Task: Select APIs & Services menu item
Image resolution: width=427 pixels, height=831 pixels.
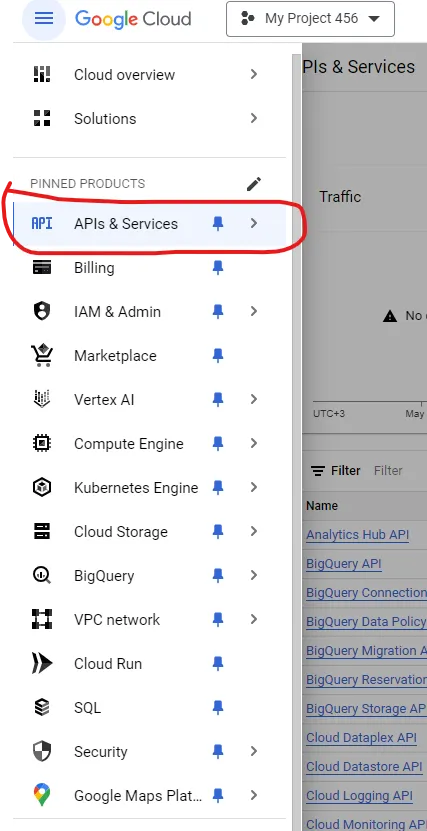Action: [149, 224]
